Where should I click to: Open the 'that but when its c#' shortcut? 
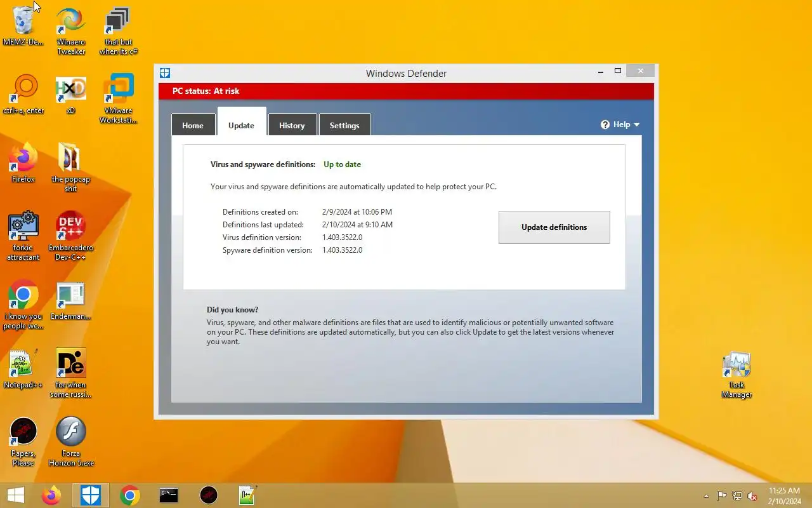point(119,30)
